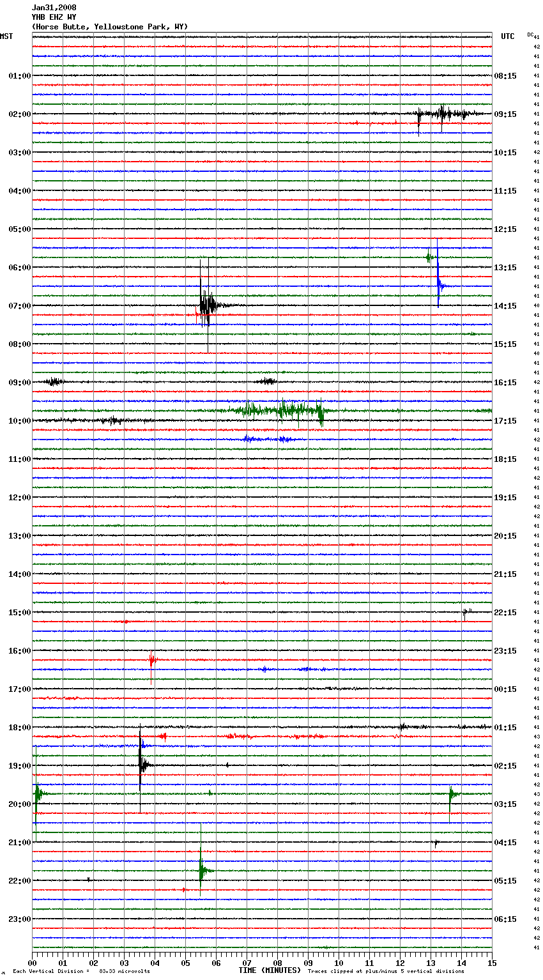The image size is (543, 980).
Task: Click the 04:15 UTC time label
Action: [505, 843]
